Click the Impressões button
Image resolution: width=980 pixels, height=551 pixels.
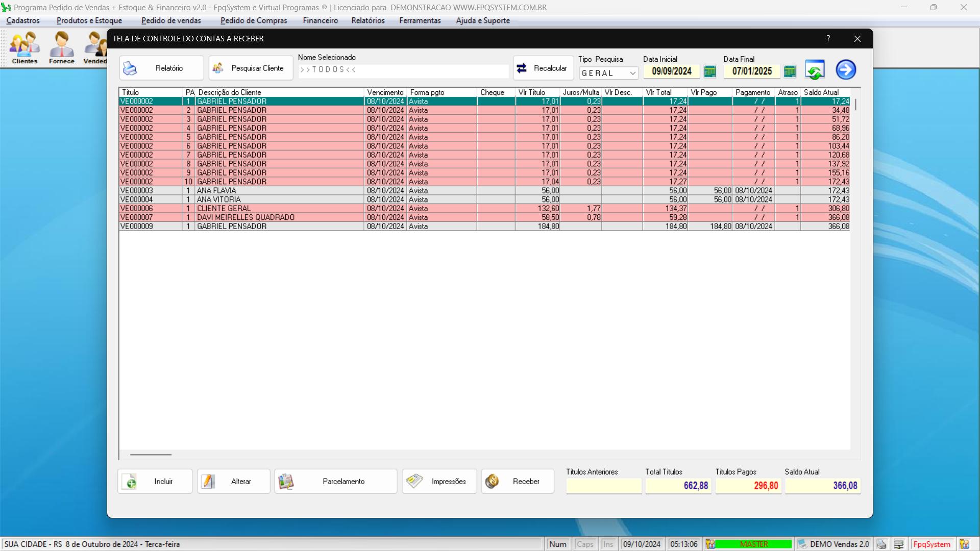coord(439,481)
